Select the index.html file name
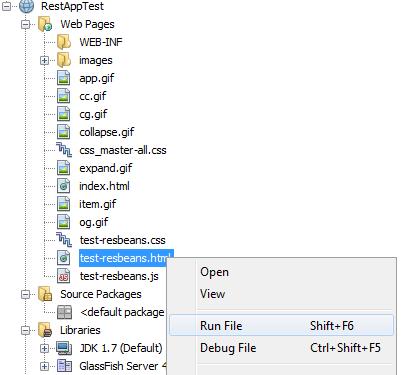The width and height of the screenshot is (415, 375). click(x=104, y=186)
